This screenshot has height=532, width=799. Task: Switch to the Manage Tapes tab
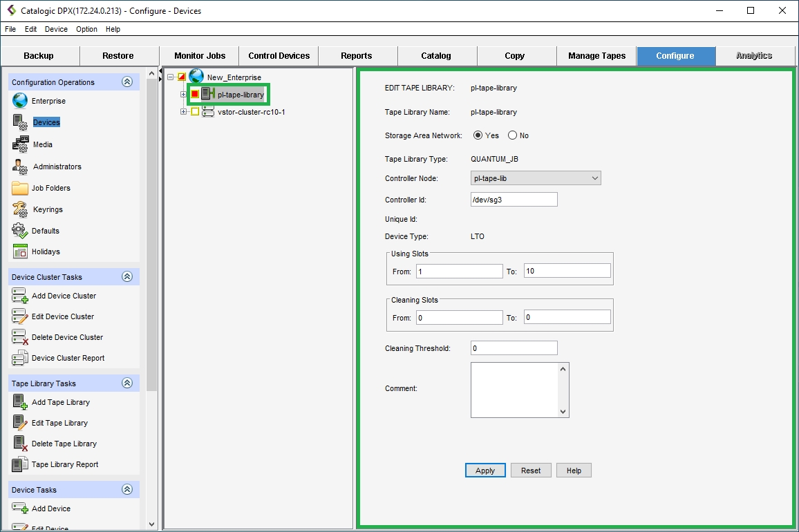(596, 56)
